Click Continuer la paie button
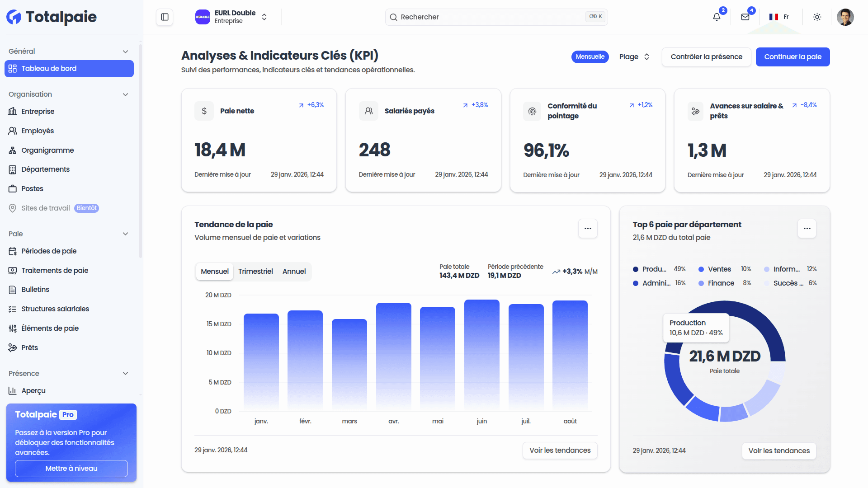Viewport: 868px width, 488px height. [793, 57]
